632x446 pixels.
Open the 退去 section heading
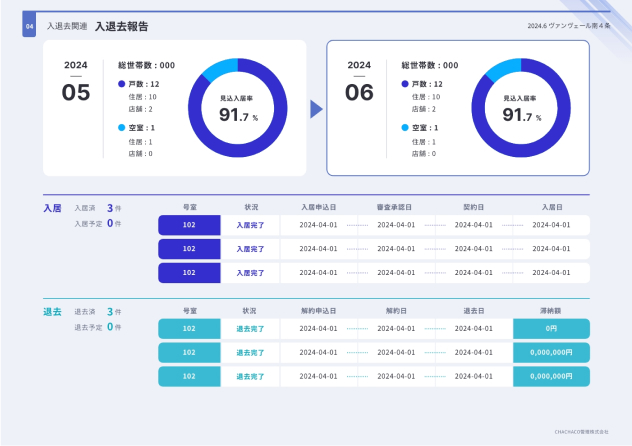pyautogui.click(x=52, y=312)
